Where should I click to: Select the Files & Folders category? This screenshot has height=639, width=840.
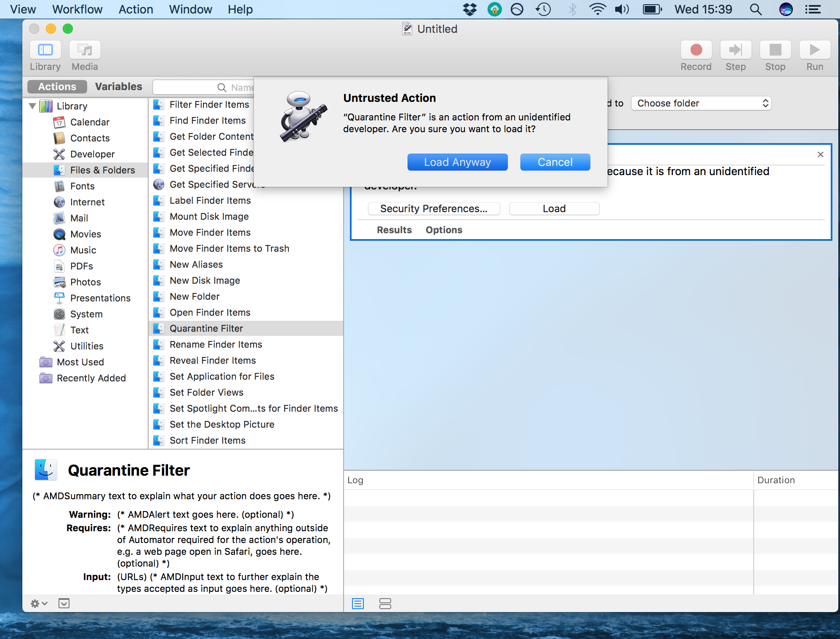(x=85, y=170)
